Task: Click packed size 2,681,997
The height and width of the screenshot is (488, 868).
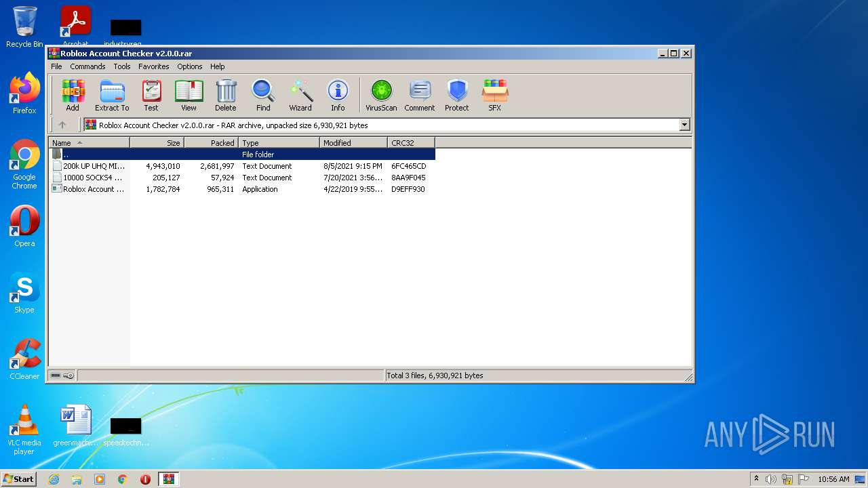Action: pyautogui.click(x=217, y=166)
